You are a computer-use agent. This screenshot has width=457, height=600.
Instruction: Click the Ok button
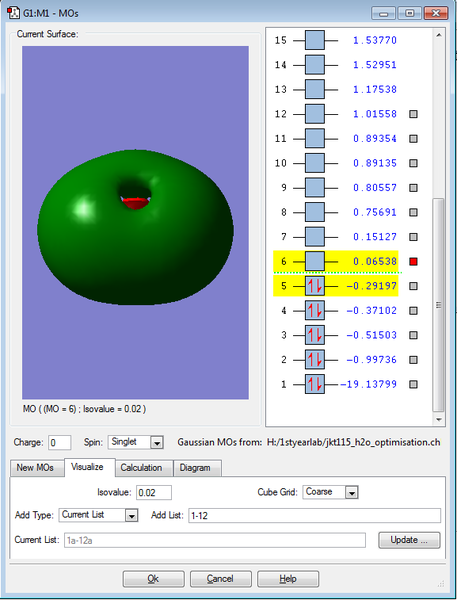click(153, 579)
